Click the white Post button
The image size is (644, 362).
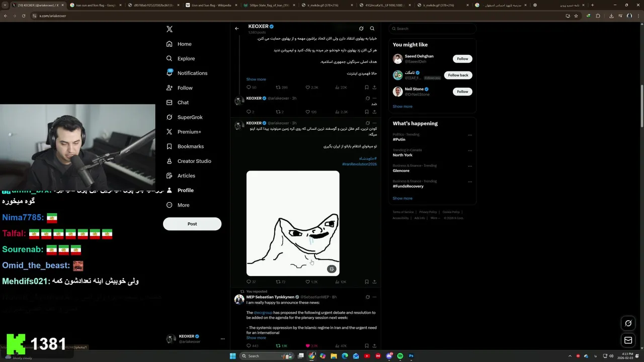pyautogui.click(x=192, y=224)
